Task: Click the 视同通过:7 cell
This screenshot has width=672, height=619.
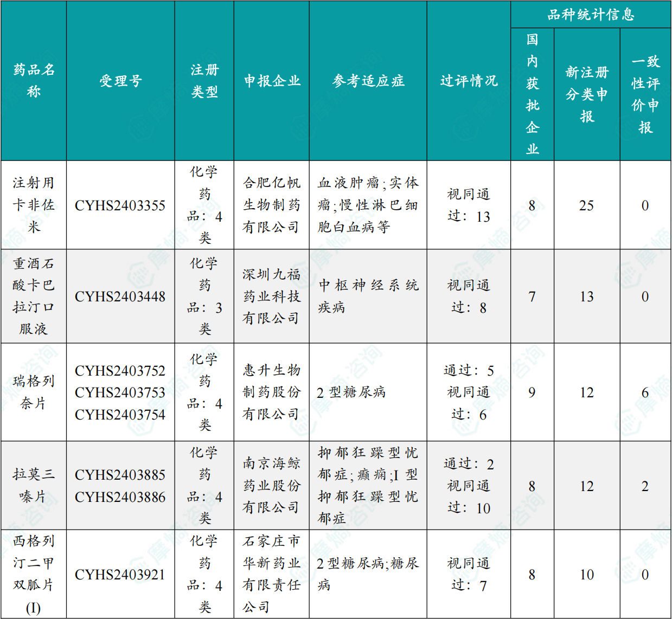Action: pos(469,574)
